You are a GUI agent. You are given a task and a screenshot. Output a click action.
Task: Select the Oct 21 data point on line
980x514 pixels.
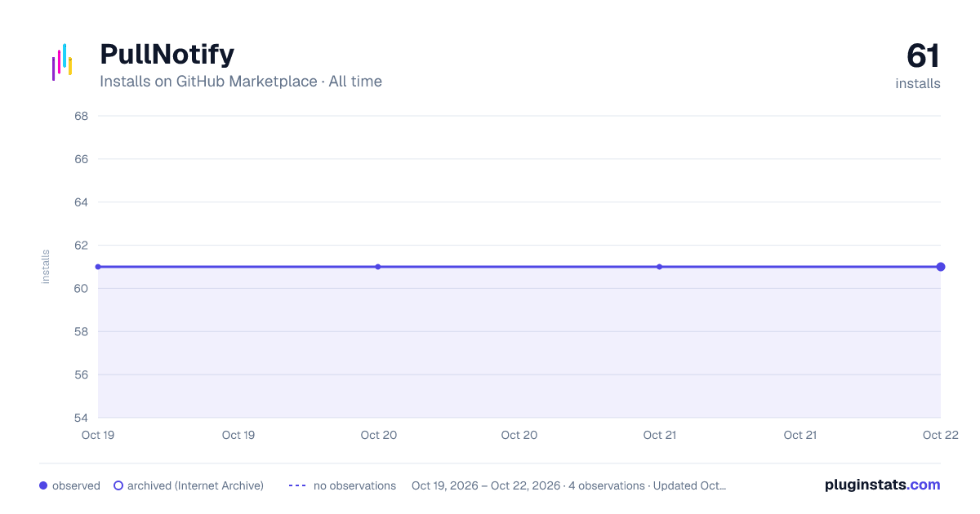coord(659,267)
